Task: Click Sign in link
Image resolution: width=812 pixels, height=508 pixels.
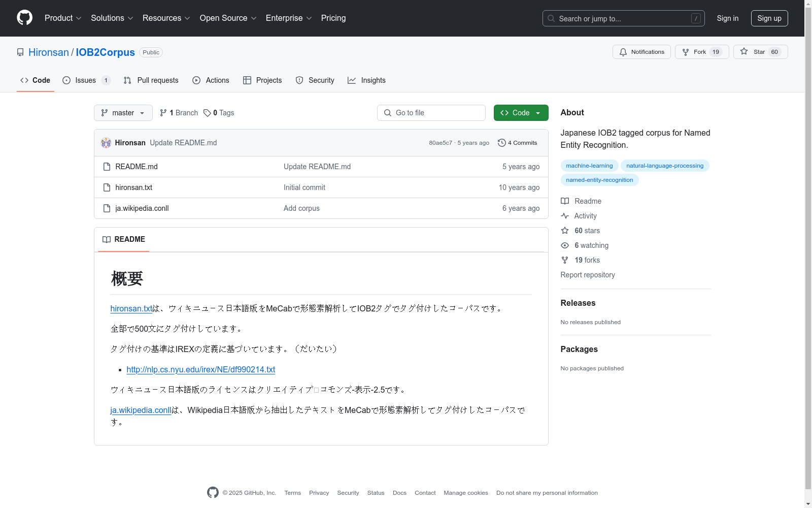Action: (728, 18)
